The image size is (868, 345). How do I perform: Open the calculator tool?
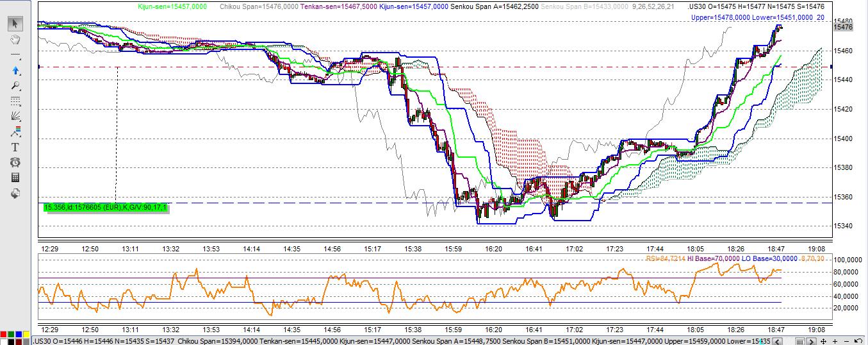(x=15, y=178)
